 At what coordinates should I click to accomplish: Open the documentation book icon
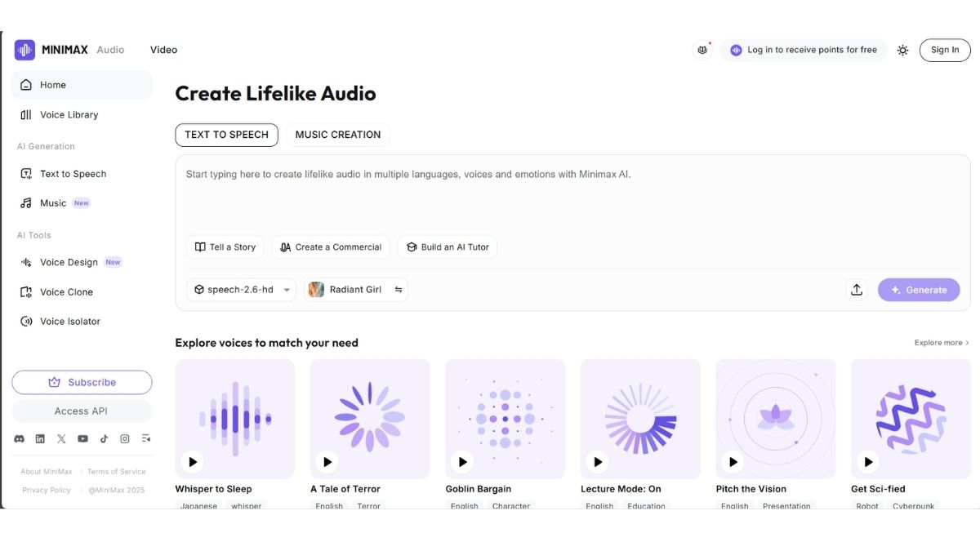702,50
